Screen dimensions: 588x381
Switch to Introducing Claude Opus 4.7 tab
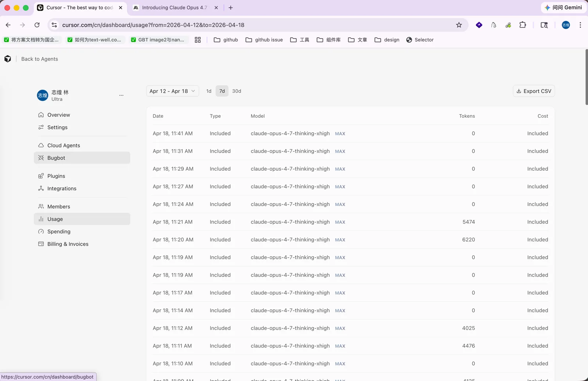(175, 7)
